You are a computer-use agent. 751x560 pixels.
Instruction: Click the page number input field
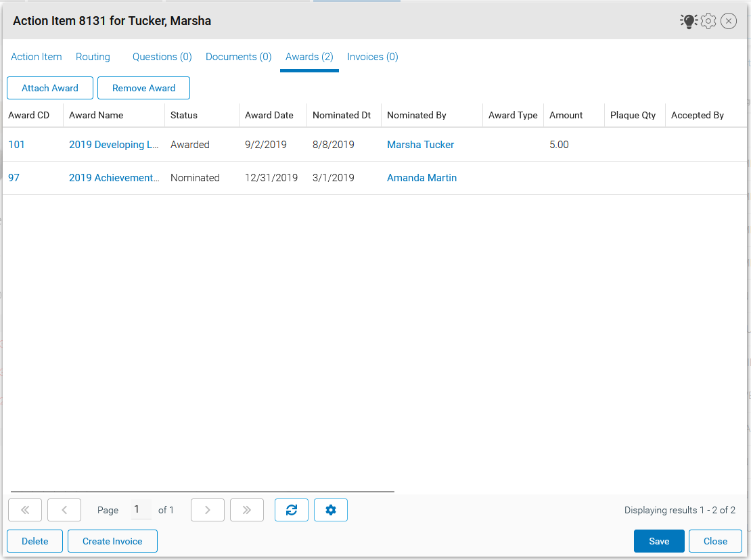point(141,509)
